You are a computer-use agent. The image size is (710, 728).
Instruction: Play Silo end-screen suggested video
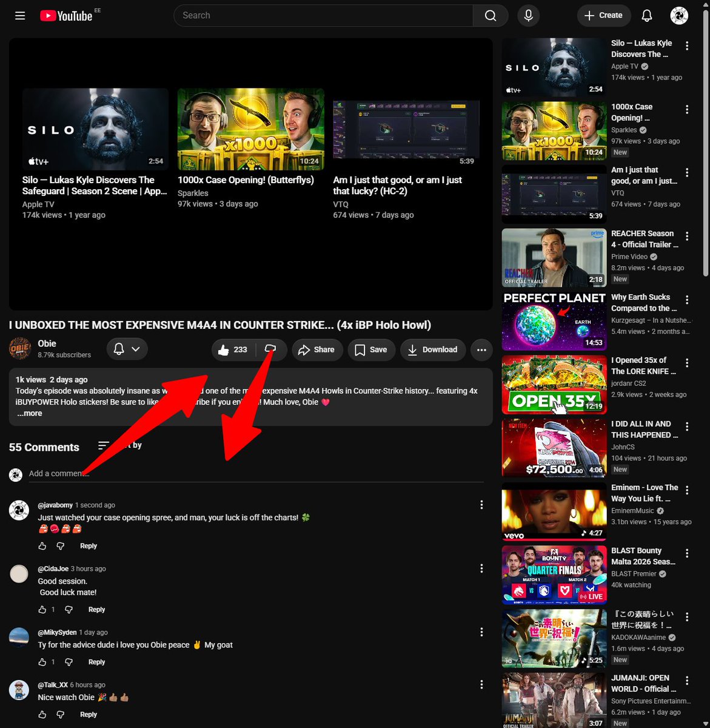pyautogui.click(x=96, y=129)
